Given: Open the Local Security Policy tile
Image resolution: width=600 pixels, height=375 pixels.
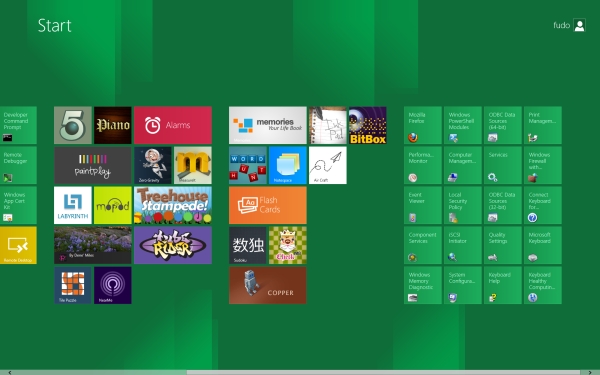Looking at the screenshot, I should [463, 205].
